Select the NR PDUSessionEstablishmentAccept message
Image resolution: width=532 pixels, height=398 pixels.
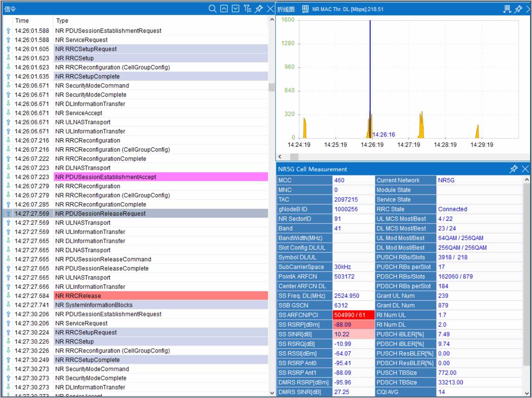coord(105,177)
